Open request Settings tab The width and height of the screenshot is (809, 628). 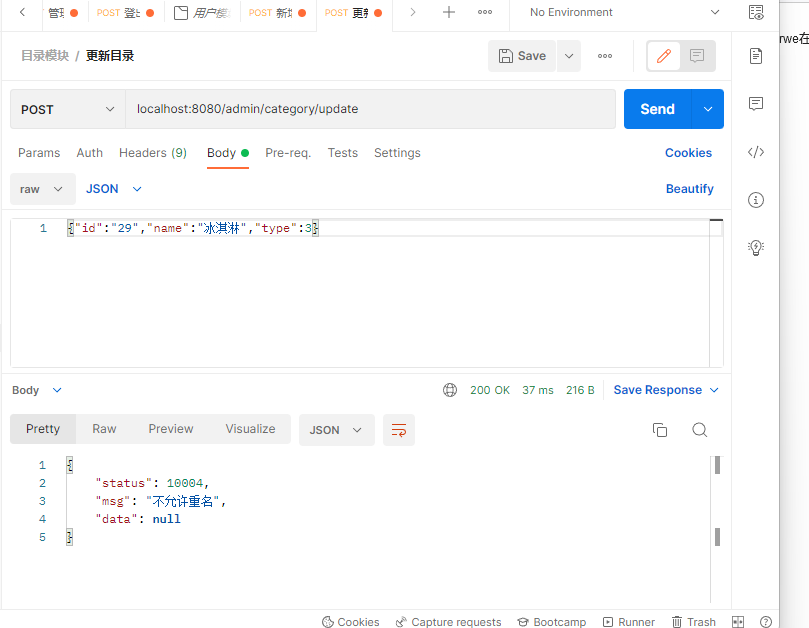[397, 153]
